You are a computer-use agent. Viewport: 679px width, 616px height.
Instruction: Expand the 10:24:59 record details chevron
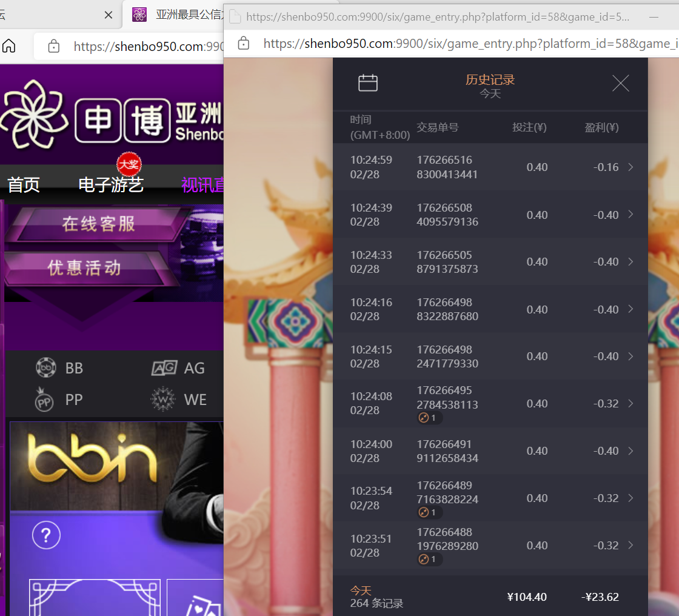coord(630,167)
